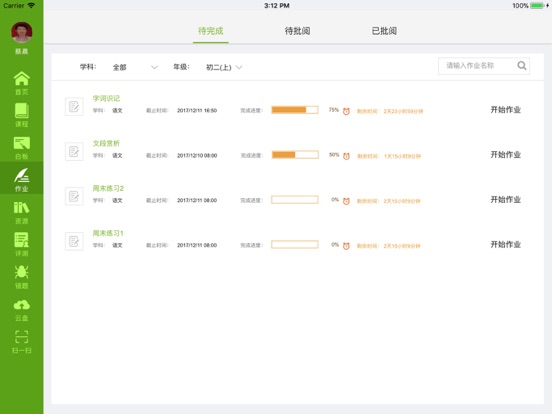Switch to the 已批阅 tab

[x=384, y=31]
